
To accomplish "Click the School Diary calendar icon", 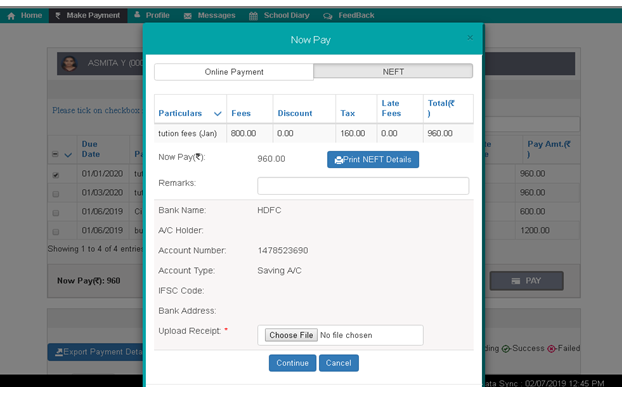I will [x=253, y=16].
